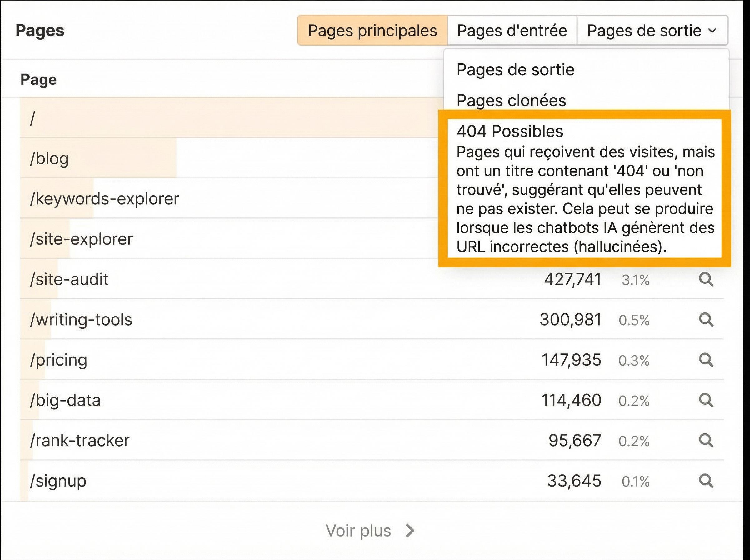Click the Page column header
Viewport: 750px width, 560px height.
38,79
